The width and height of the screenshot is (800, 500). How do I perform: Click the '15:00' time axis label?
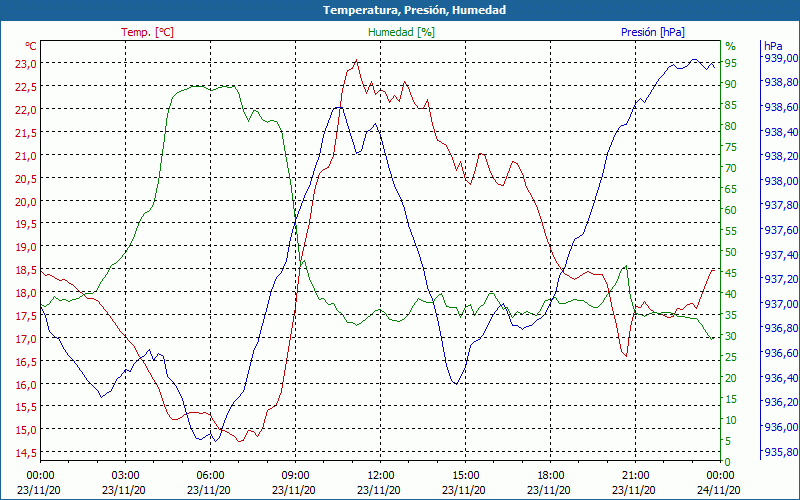click(465, 476)
